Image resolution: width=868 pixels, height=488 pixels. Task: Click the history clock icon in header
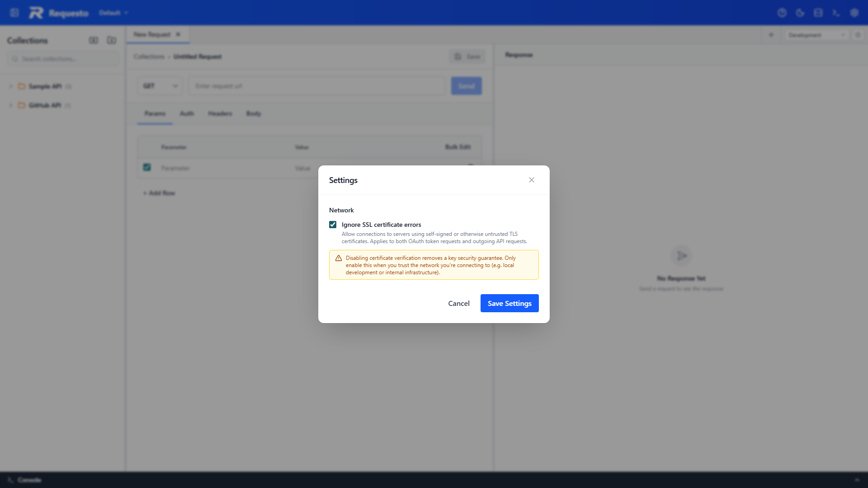click(782, 13)
